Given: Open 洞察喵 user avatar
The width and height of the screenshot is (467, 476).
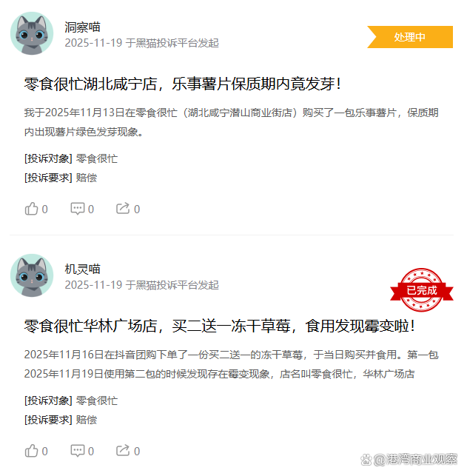Looking at the screenshot, I should coord(32,33).
